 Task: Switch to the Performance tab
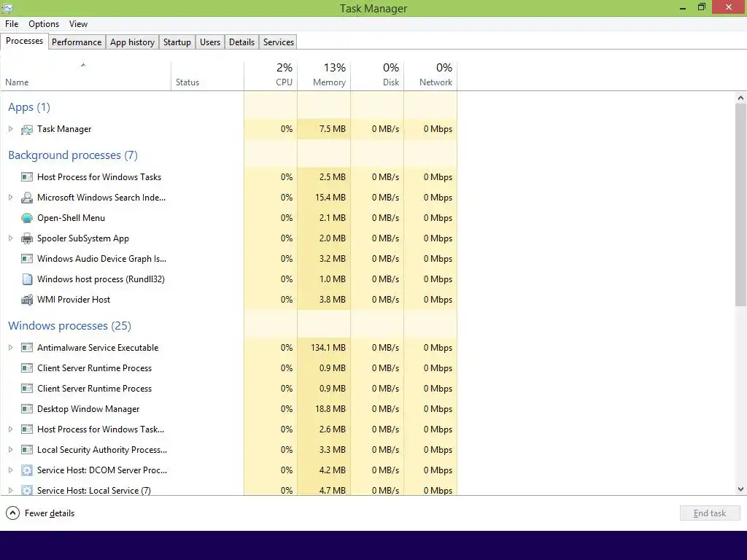(77, 42)
